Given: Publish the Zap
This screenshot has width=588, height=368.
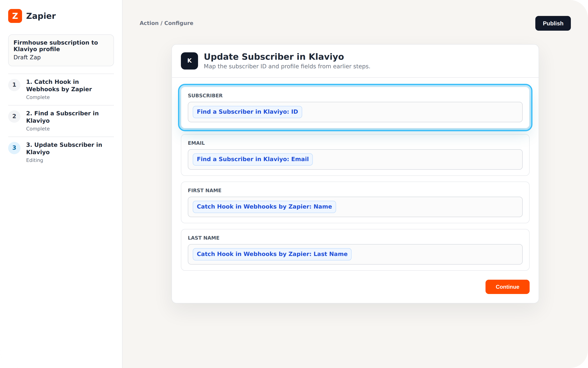Looking at the screenshot, I should click(553, 23).
